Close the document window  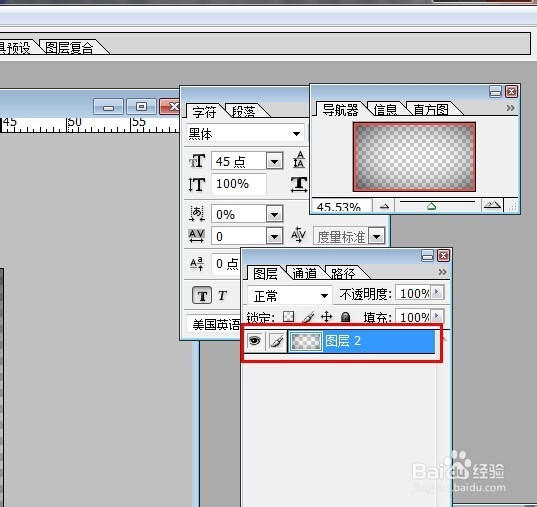(x=170, y=107)
